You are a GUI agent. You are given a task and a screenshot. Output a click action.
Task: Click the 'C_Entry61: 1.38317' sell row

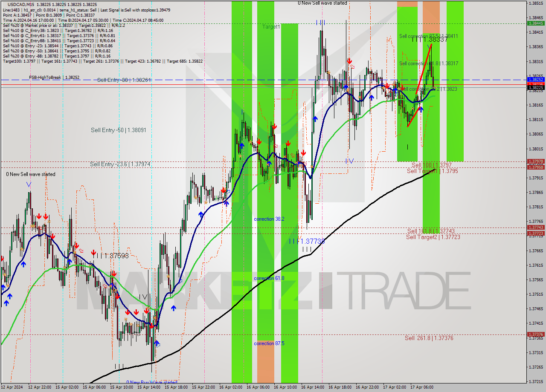59,35
